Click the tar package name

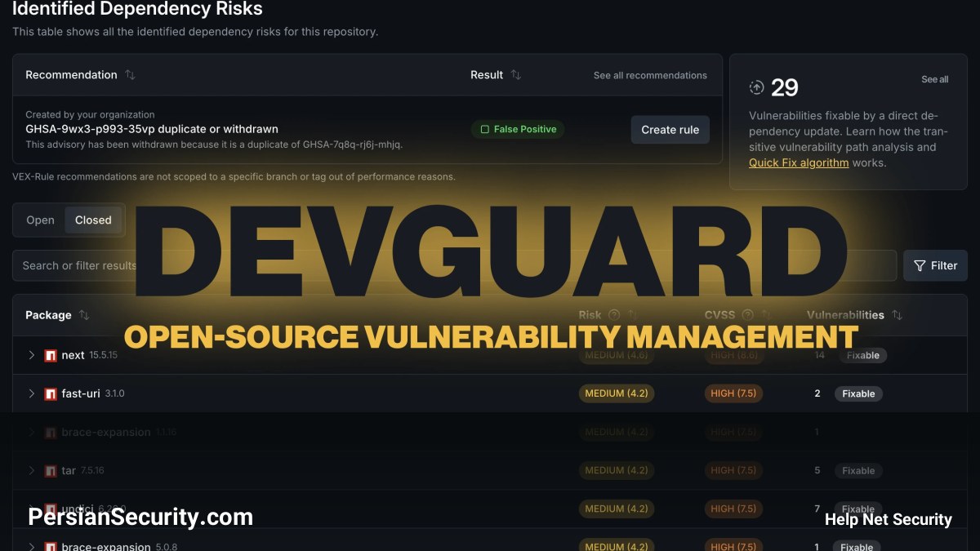pos(69,470)
